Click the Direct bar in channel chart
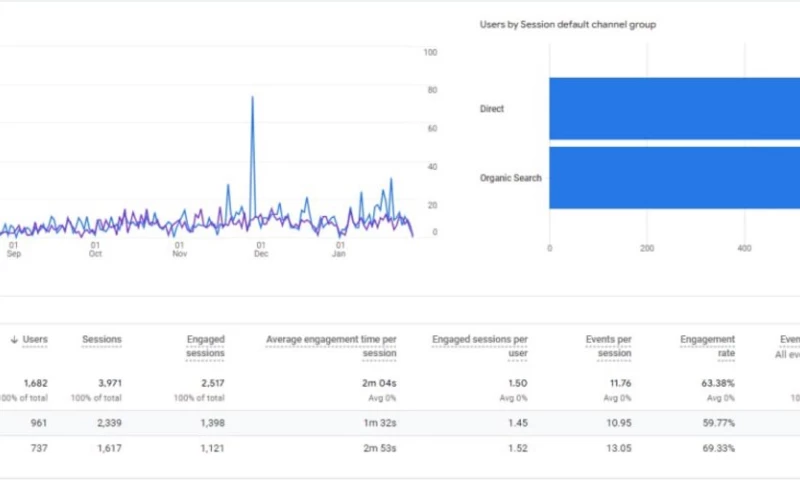 pos(674,109)
